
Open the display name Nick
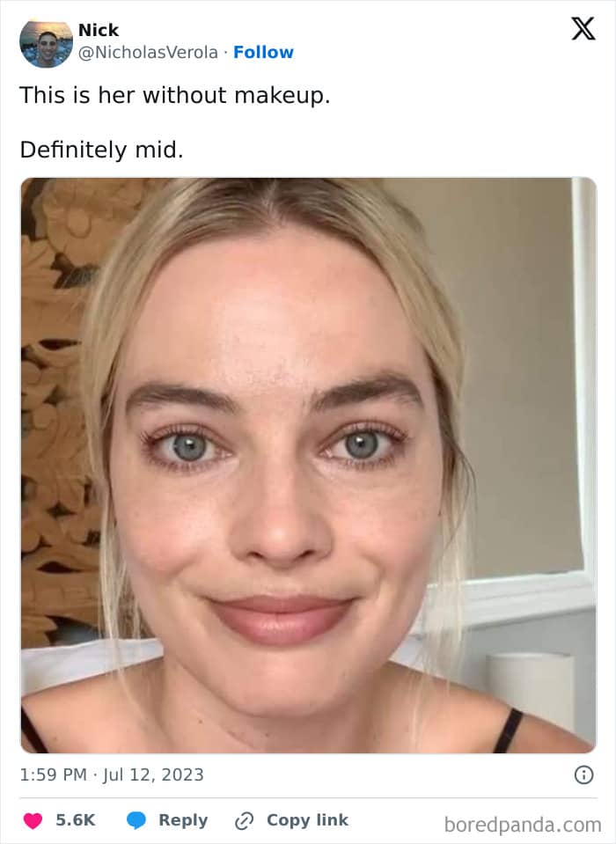point(99,30)
